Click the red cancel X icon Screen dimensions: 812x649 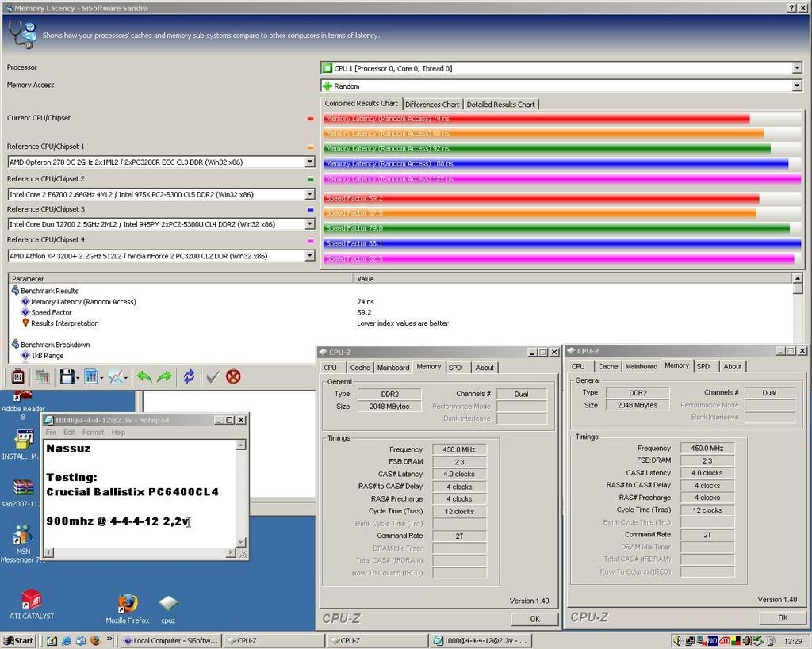point(234,376)
